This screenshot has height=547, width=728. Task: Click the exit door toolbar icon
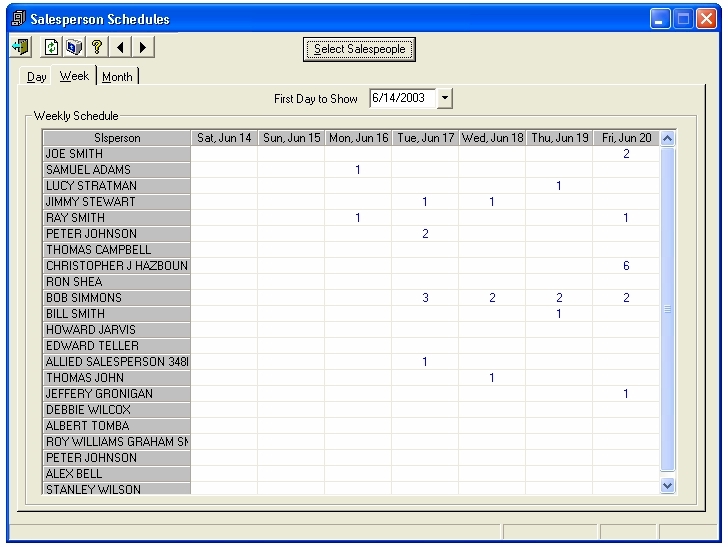point(20,47)
